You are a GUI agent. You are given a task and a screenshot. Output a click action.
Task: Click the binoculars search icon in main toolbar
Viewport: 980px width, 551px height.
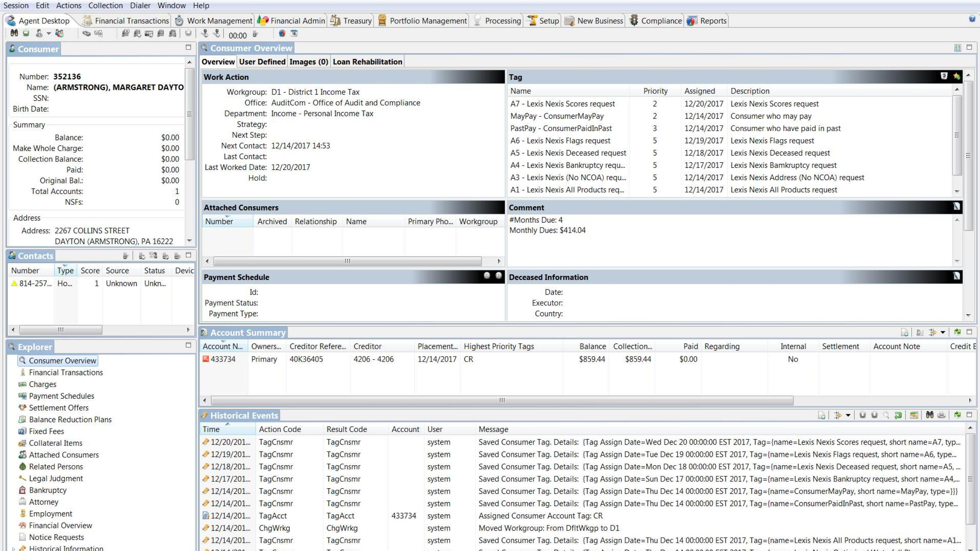coord(14,33)
